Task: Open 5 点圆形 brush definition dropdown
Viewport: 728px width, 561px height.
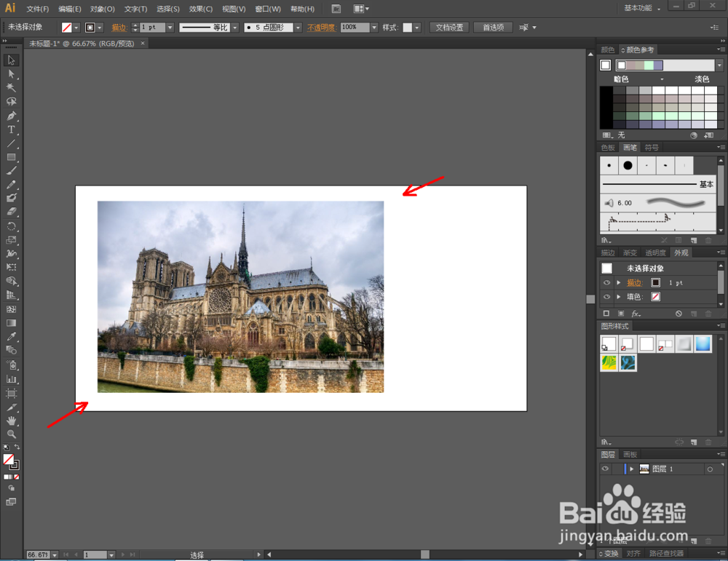Action: pyautogui.click(x=298, y=28)
